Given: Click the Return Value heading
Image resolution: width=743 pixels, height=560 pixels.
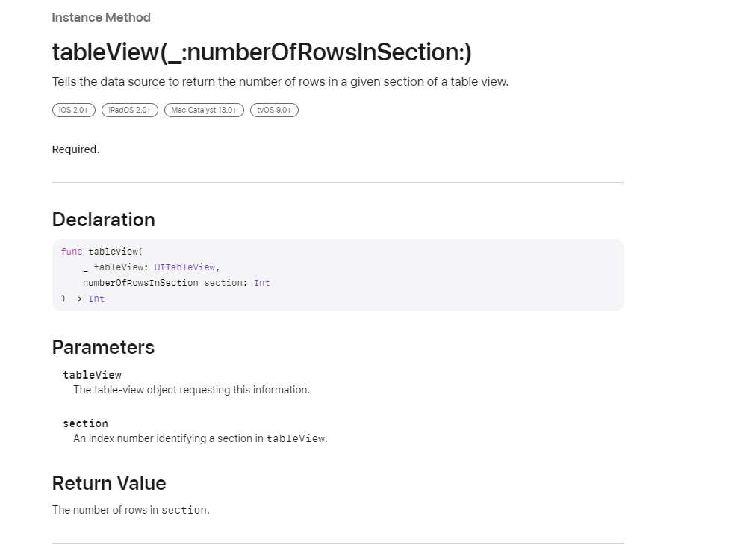Looking at the screenshot, I should pyautogui.click(x=109, y=483).
